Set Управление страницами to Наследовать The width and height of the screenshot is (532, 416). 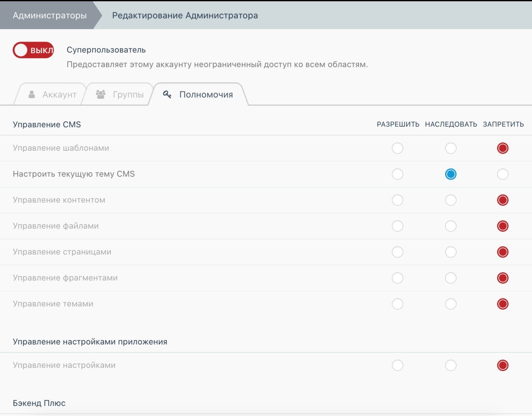(451, 252)
